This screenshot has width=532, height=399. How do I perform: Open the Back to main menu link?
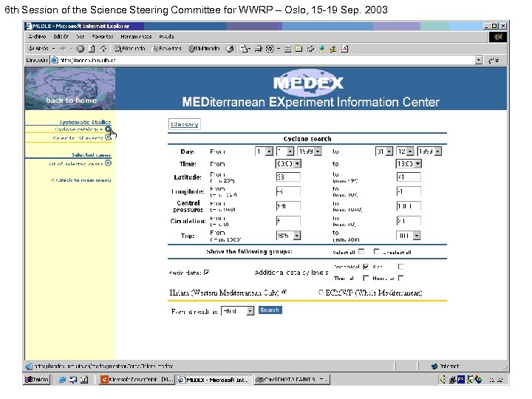(81, 180)
